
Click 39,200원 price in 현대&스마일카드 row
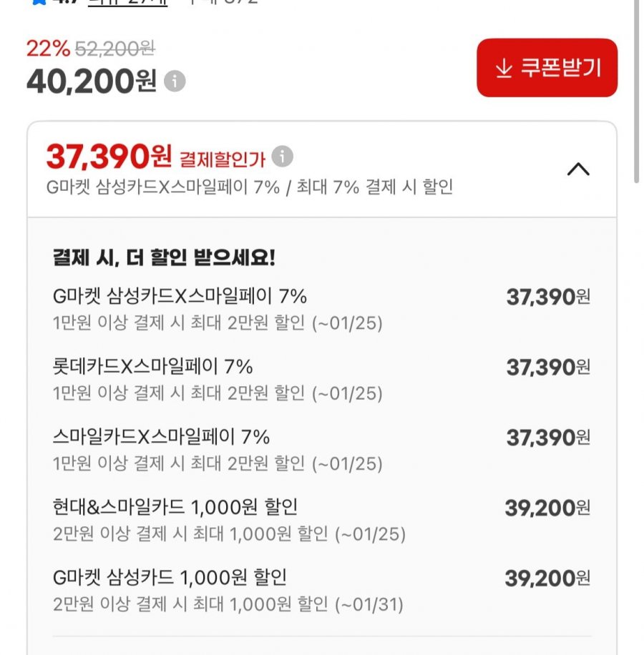click(547, 508)
